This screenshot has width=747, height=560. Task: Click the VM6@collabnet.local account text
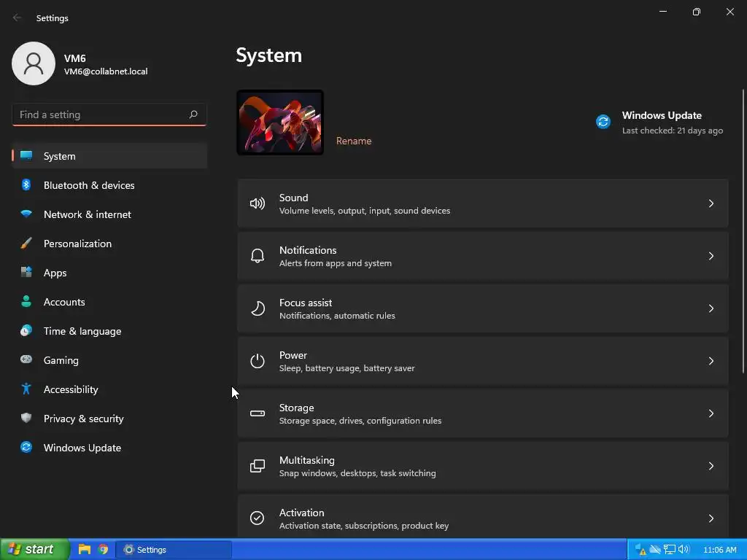(106, 71)
